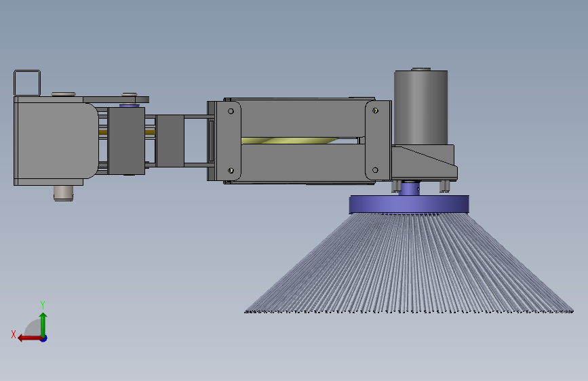Select the large rounded housing at the left end

56,140
